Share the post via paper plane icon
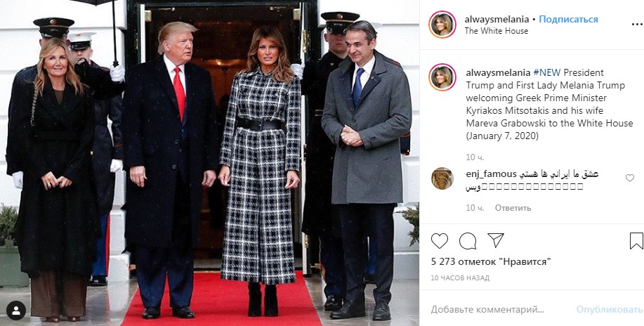The width and height of the screenshot is (644, 326). point(496,240)
